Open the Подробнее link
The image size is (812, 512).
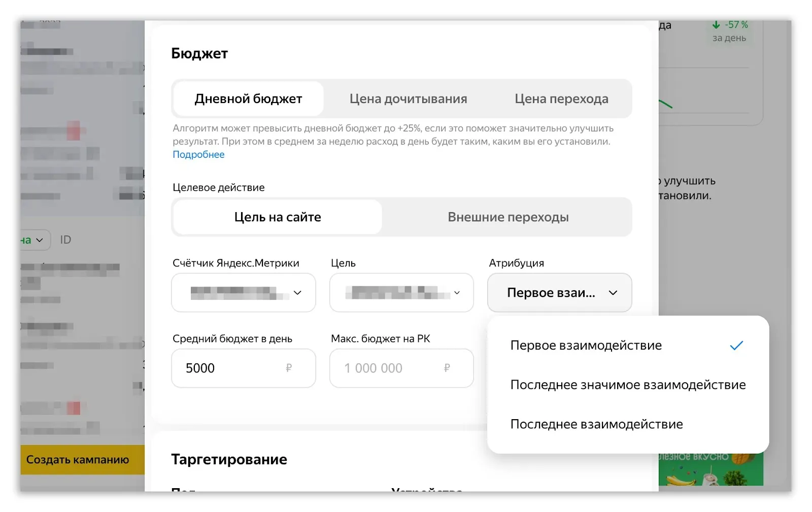point(198,154)
